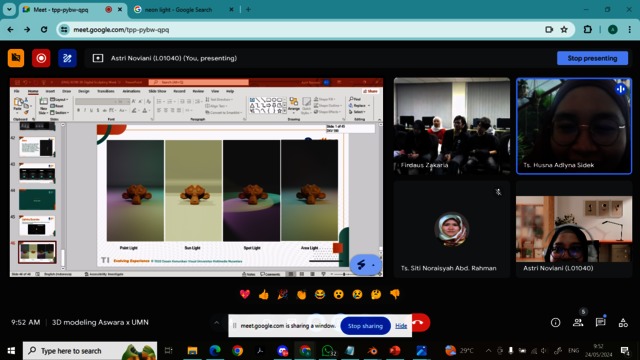Open the chat with everyone icon
This screenshot has height=360, width=640.
click(600, 322)
